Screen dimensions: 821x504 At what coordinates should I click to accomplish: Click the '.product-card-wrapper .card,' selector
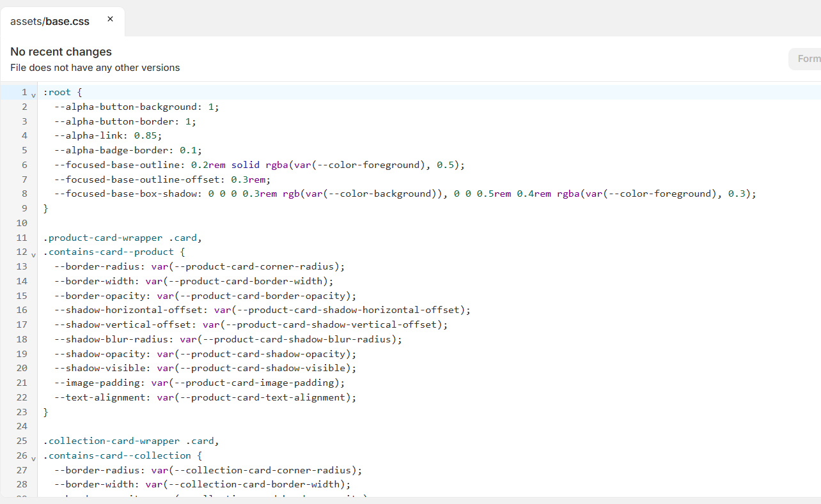(x=123, y=238)
